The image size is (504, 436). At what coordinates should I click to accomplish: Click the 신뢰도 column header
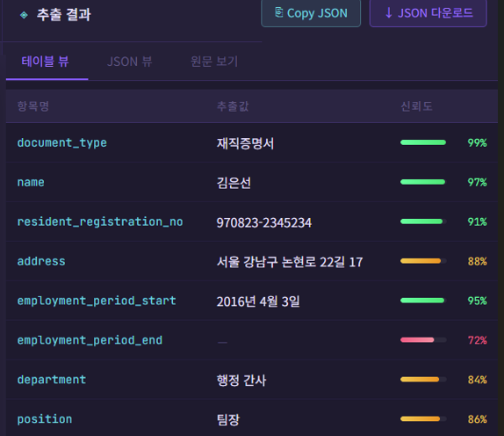[416, 105]
